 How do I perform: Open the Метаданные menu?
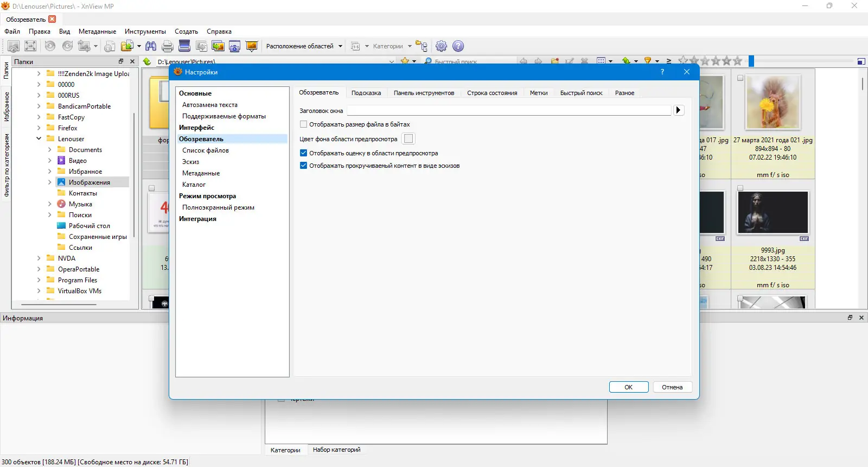point(97,31)
